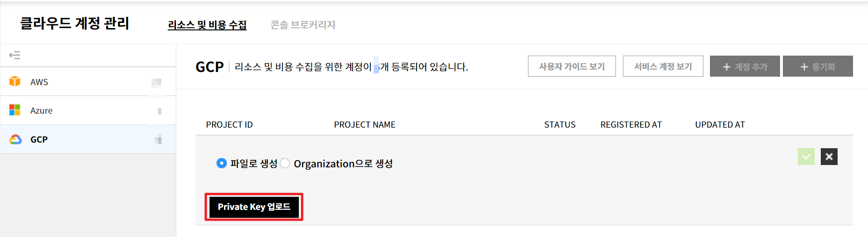This screenshot has height=237, width=868.
Task: Open 서비스 계정 보기
Action: pos(663,66)
